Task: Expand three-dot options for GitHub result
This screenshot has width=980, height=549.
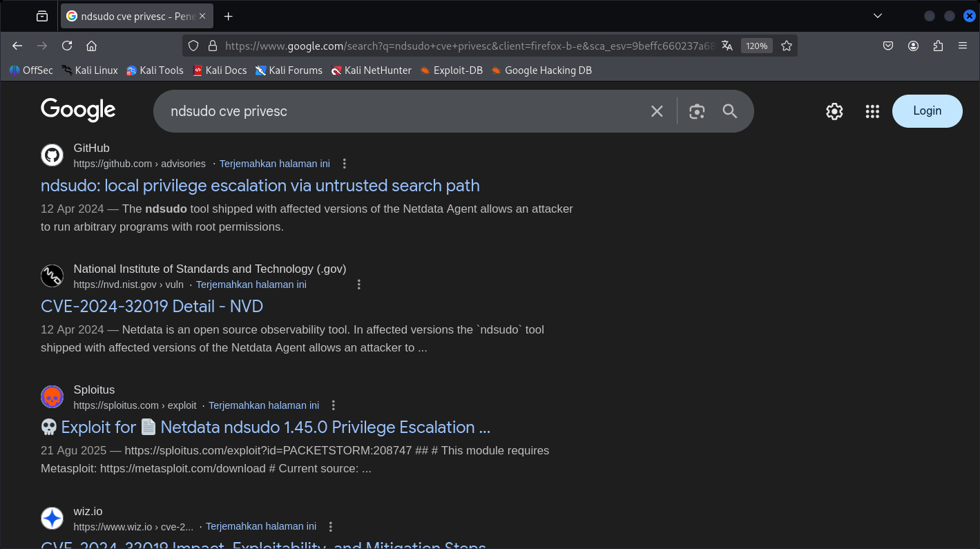Action: pos(345,164)
